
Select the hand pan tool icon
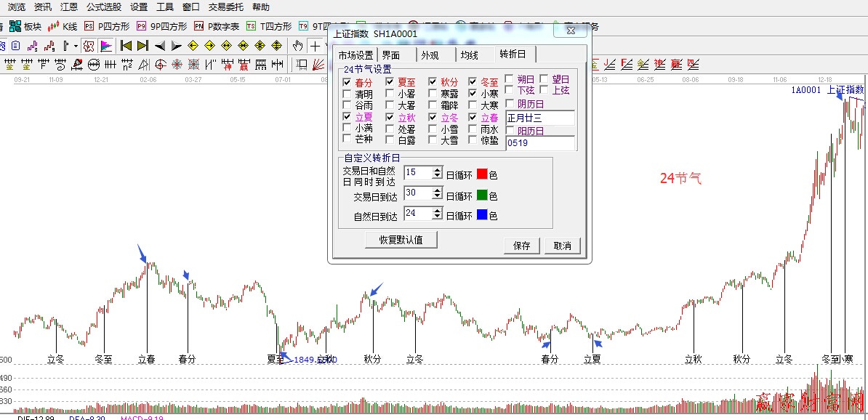(297, 46)
